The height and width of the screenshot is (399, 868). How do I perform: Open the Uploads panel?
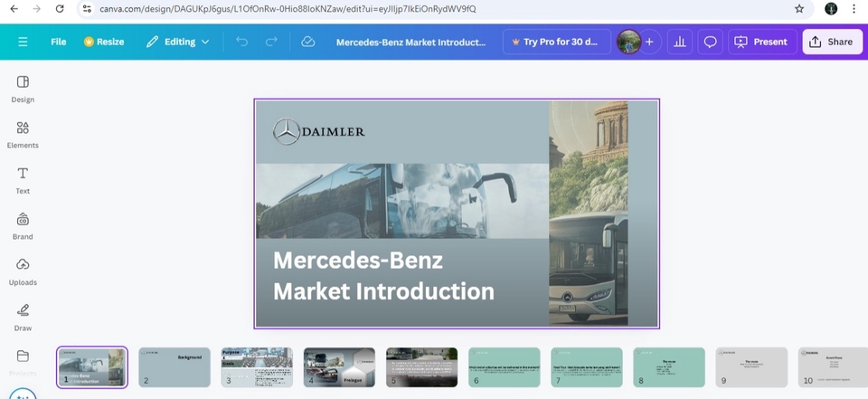coord(23,271)
